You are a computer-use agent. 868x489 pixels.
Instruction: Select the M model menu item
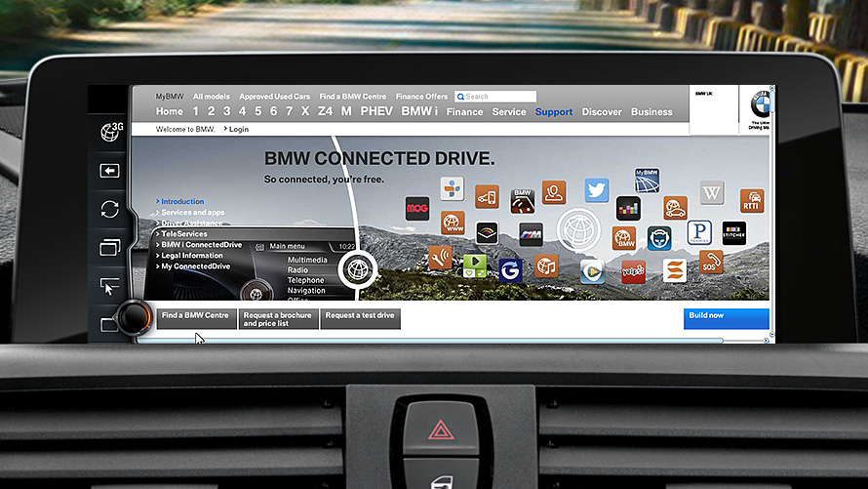[346, 111]
